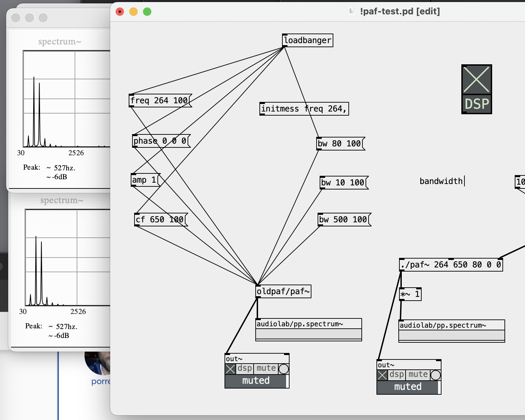Viewport: 525px width, 420px height.
Task: Click the round clip indicator on left out~
Action: (x=284, y=369)
